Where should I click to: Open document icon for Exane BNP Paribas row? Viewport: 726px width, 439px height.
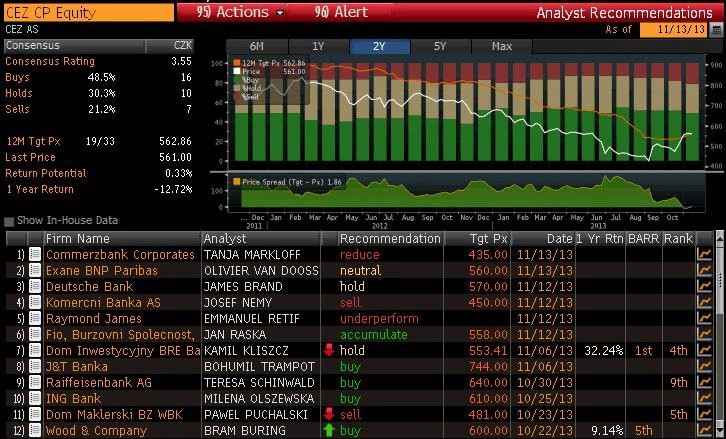(x=35, y=270)
